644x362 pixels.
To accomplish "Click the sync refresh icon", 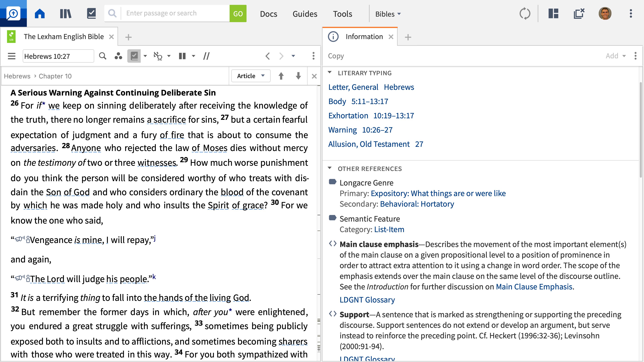I will [x=525, y=13].
